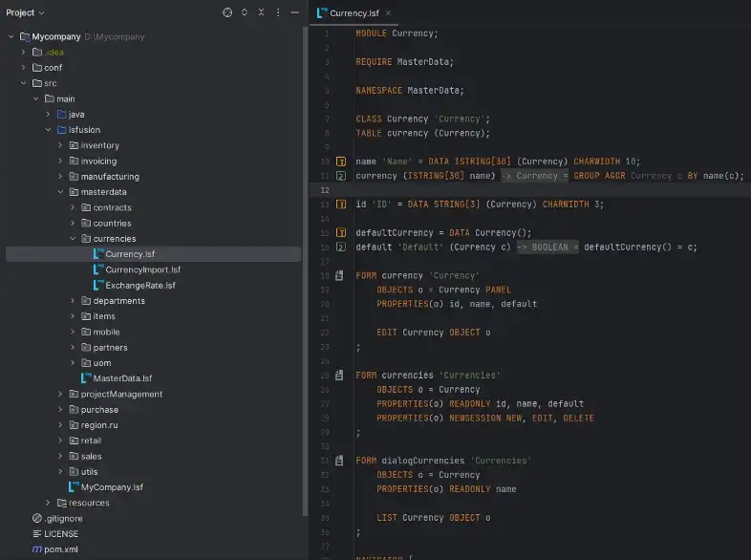Click the form gutter icon on line 31
The width and height of the screenshot is (751, 560).
339,461
